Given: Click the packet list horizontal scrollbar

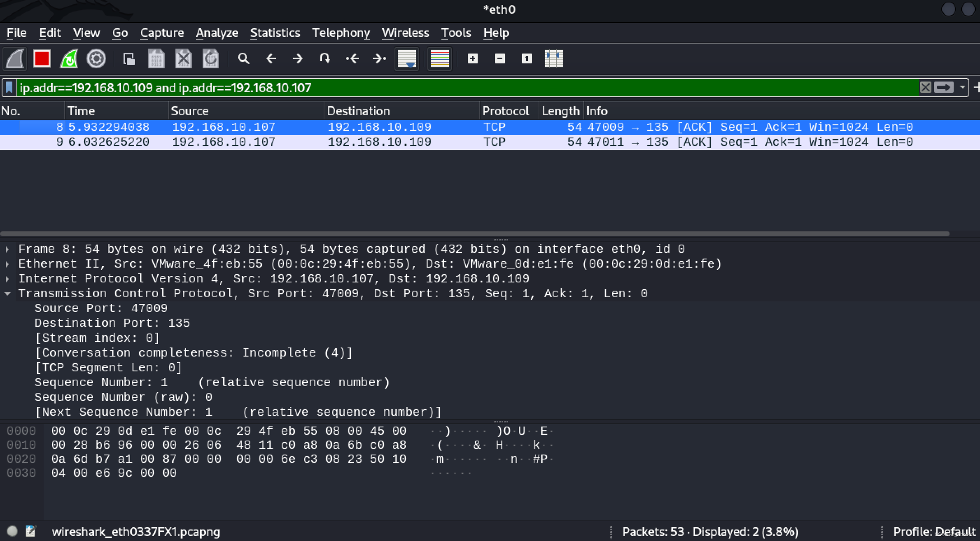Looking at the screenshot, I should point(474,234).
